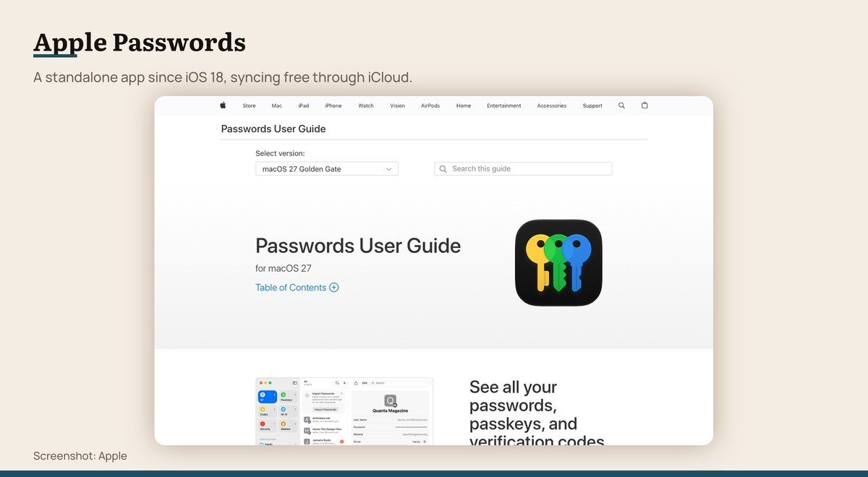Click the small Passwords User Guide header link
This screenshot has width=868, height=477.
point(273,129)
